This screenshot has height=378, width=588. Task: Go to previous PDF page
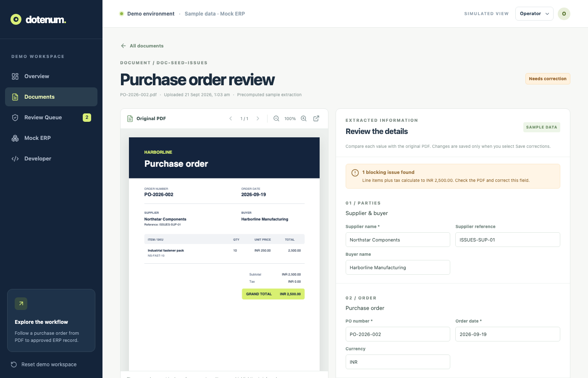click(231, 119)
